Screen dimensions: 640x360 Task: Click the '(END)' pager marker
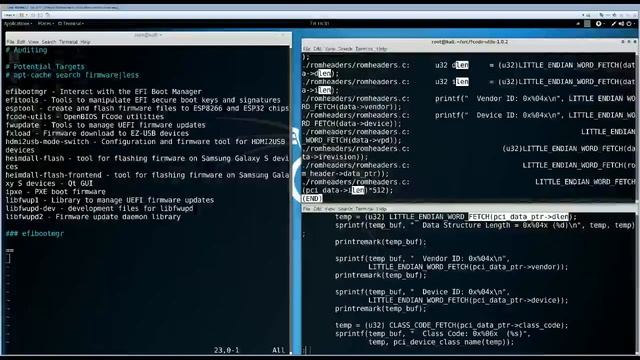point(312,198)
